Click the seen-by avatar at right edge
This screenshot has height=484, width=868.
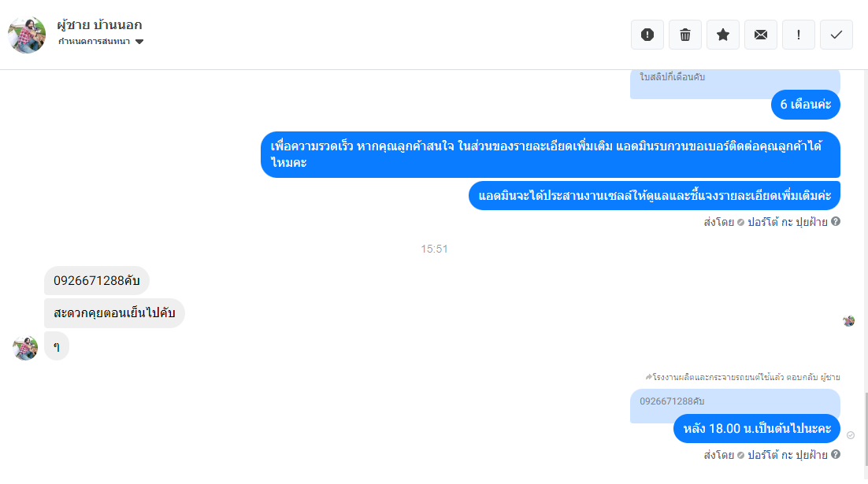848,321
